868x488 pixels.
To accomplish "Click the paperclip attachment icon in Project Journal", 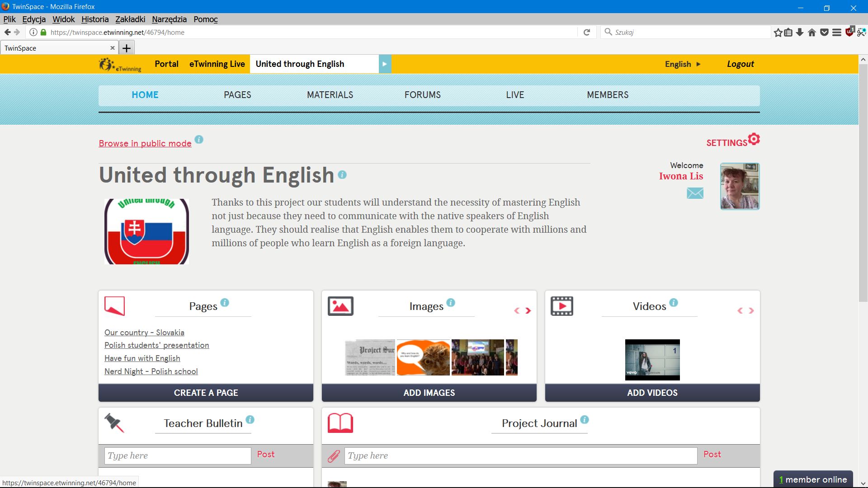I will coord(334,456).
